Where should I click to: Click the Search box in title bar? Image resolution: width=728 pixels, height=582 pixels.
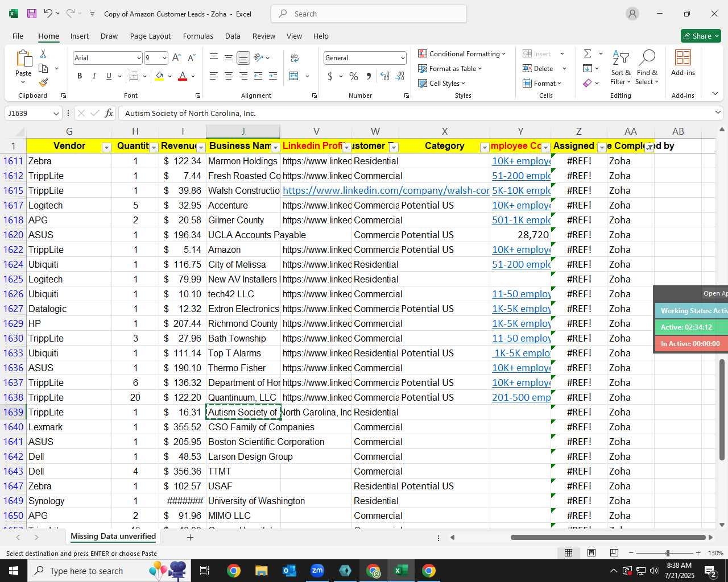[x=369, y=14]
